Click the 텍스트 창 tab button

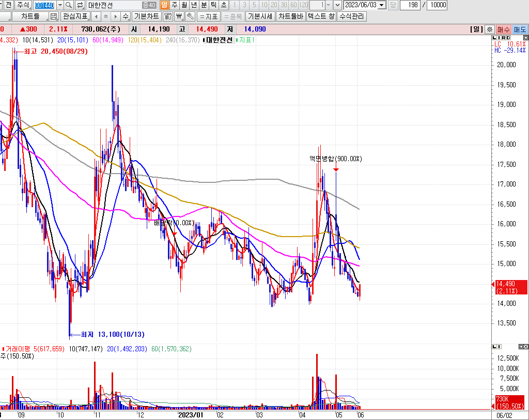coord(321,16)
